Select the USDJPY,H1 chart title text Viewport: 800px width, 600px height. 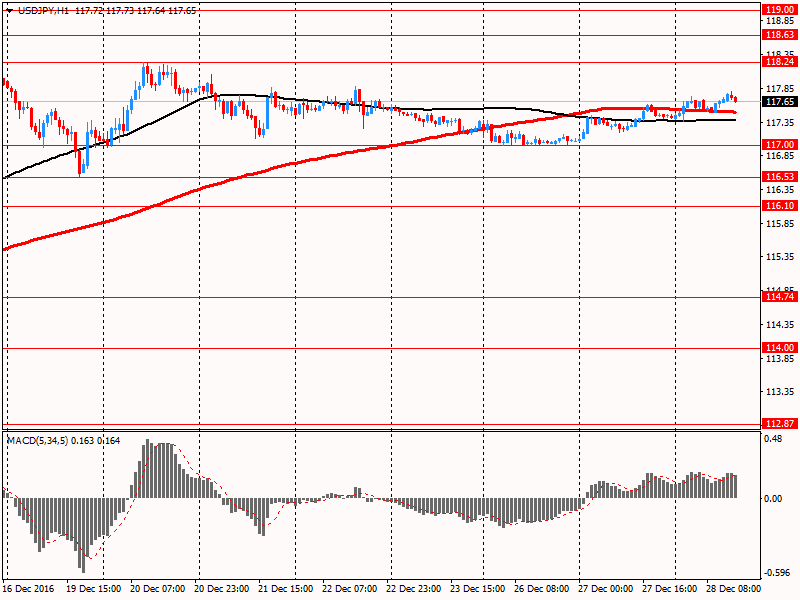coord(43,10)
